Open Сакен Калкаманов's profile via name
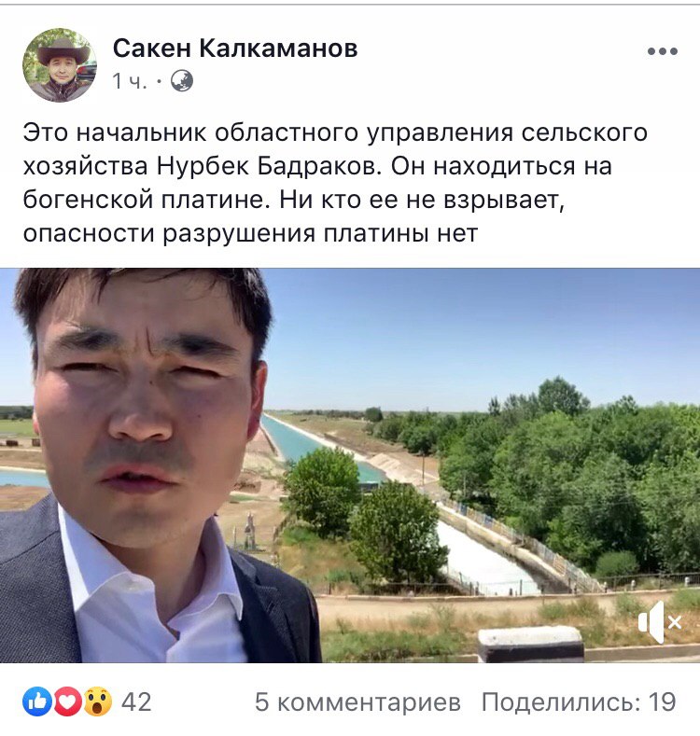700x736 pixels. click(x=235, y=48)
